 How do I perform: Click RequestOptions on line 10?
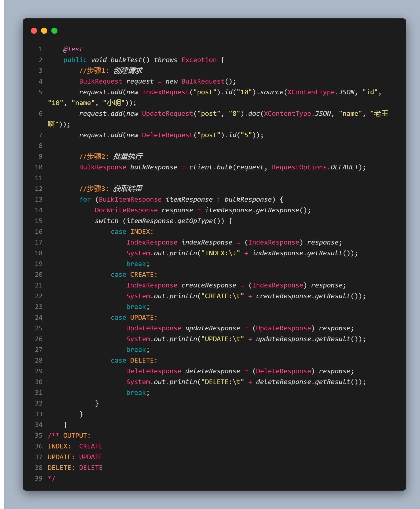(x=299, y=167)
